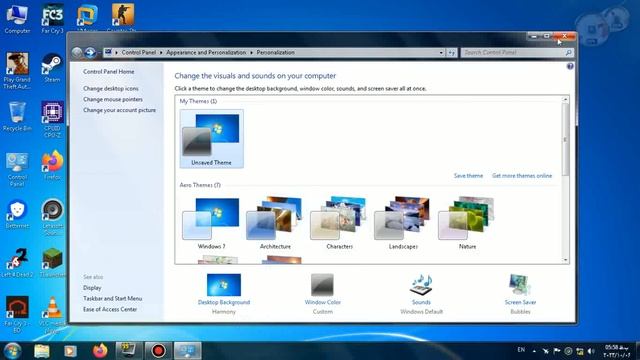The height and width of the screenshot is (360, 640).
Task: Open the address bar history dropdown
Action: 441,53
